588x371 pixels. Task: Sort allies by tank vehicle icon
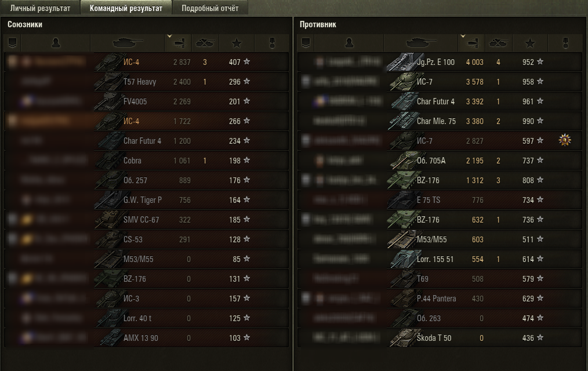tap(128, 43)
